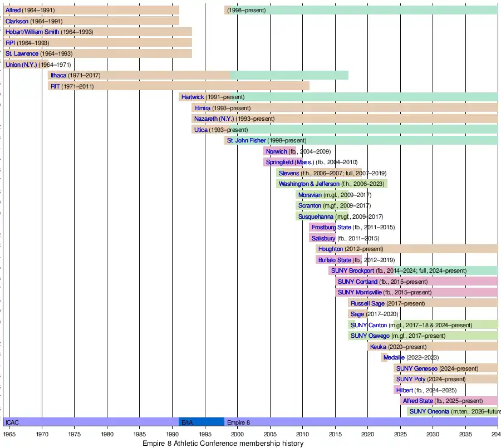Click the Nazareth (N.Y.) link
This screenshot has width=501, height=448.
[214, 119]
